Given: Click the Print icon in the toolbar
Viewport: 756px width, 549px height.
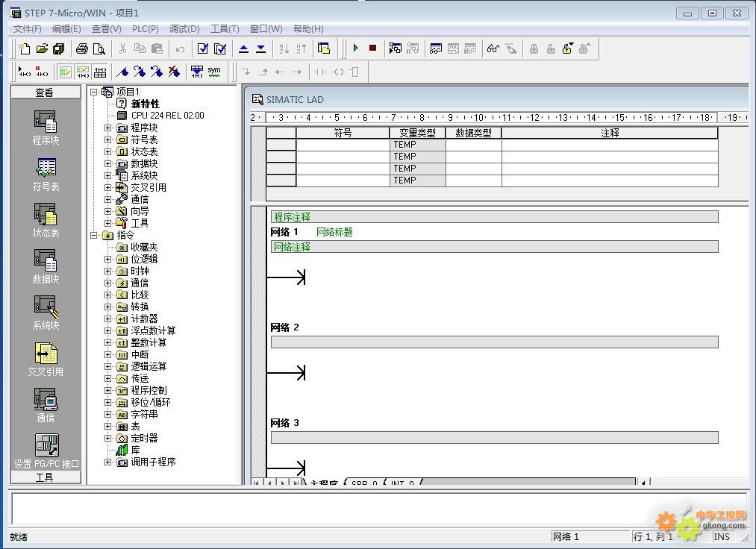Looking at the screenshot, I should click(82, 48).
